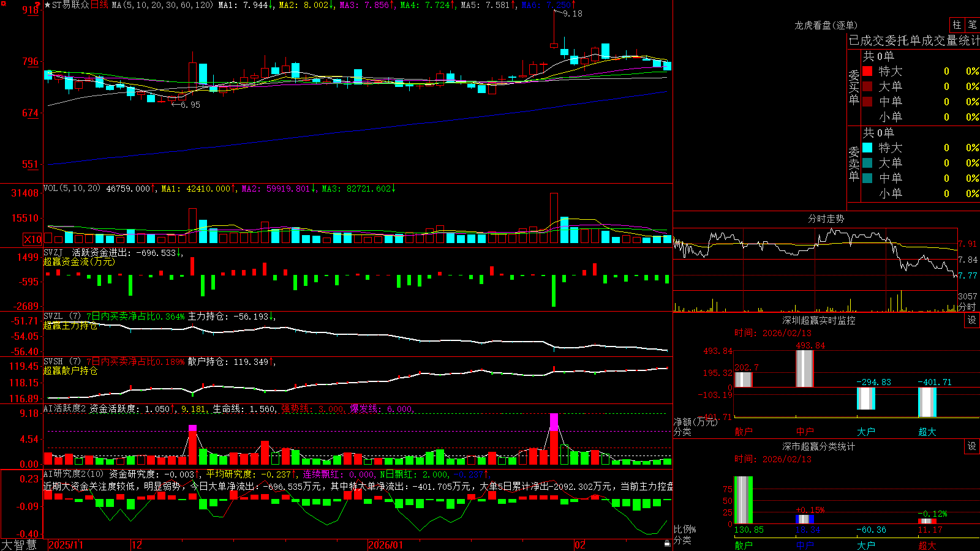The height and width of the screenshot is (551, 980).
Task: Click the VOL(5,10,20) indicator label
Action: (x=72, y=189)
